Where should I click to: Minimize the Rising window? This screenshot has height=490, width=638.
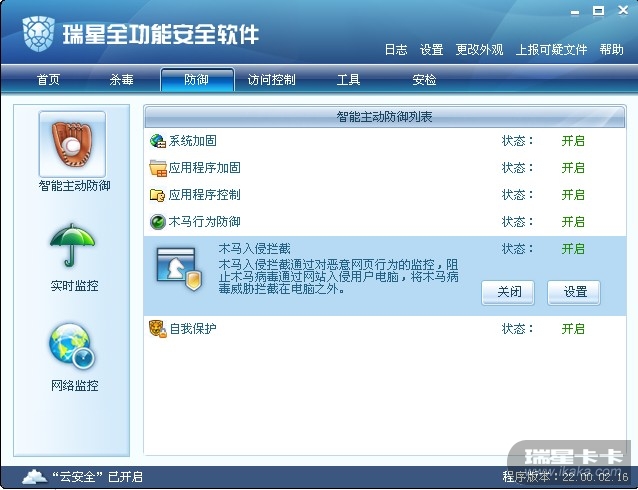click(x=575, y=12)
